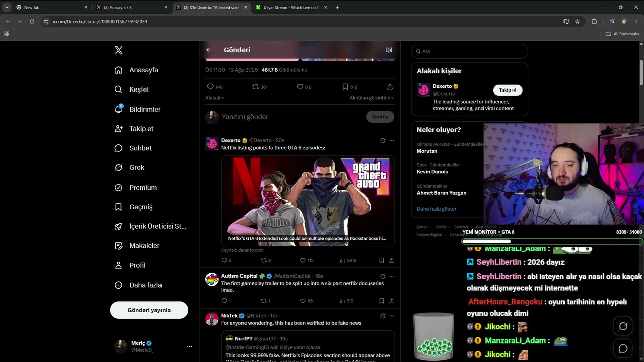Viewport: 644px width, 362px height.
Task: Bookmark the Dexerto Netflix listing post
Action: [382, 260]
